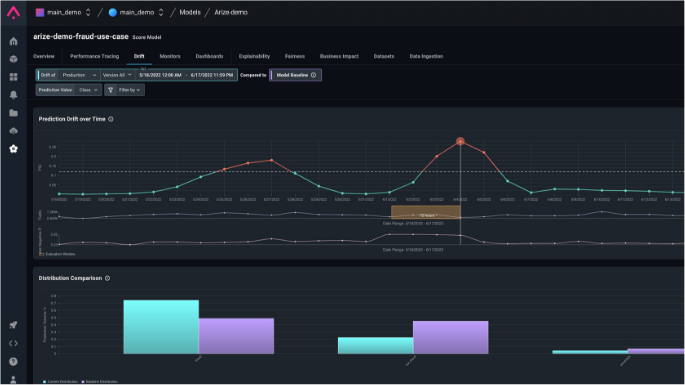Switch to the Overview tab
The width and height of the screenshot is (685, 385).
(44, 56)
